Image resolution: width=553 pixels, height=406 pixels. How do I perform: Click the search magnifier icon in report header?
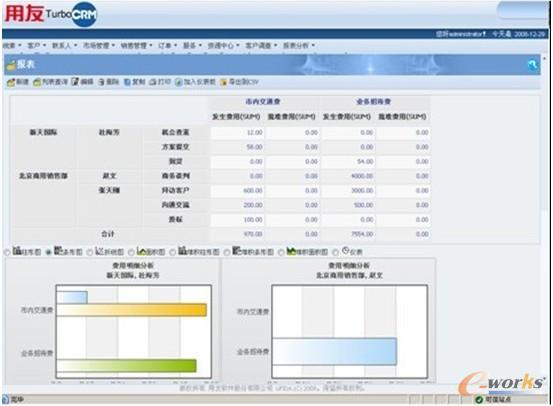(532, 65)
